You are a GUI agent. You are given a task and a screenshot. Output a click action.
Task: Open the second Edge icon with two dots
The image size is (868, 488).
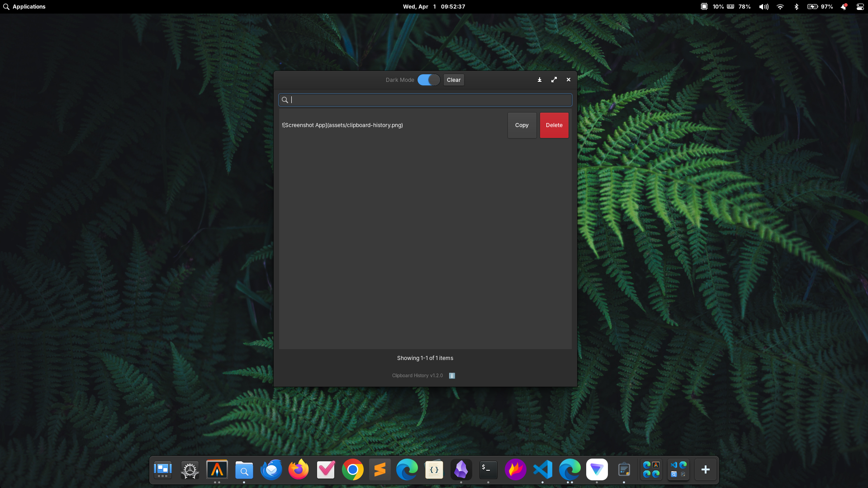pyautogui.click(x=570, y=470)
